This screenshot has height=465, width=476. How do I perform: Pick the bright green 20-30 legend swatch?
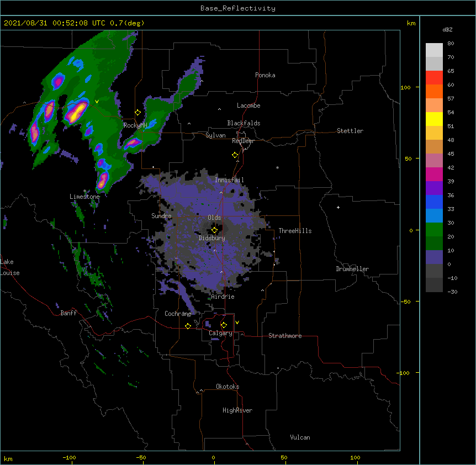click(x=434, y=230)
